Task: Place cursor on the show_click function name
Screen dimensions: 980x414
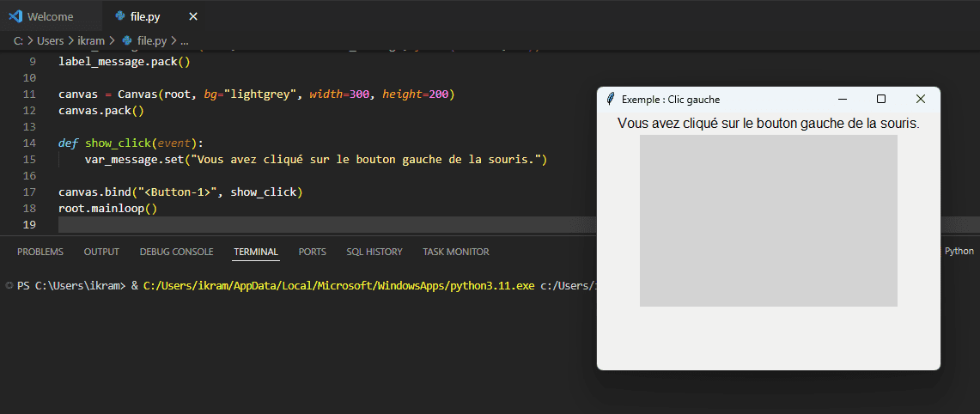Action: click(x=118, y=143)
